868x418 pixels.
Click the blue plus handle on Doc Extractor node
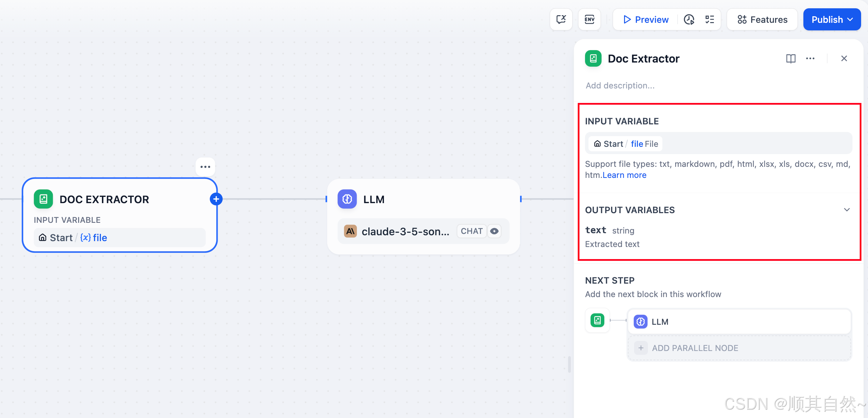point(216,199)
